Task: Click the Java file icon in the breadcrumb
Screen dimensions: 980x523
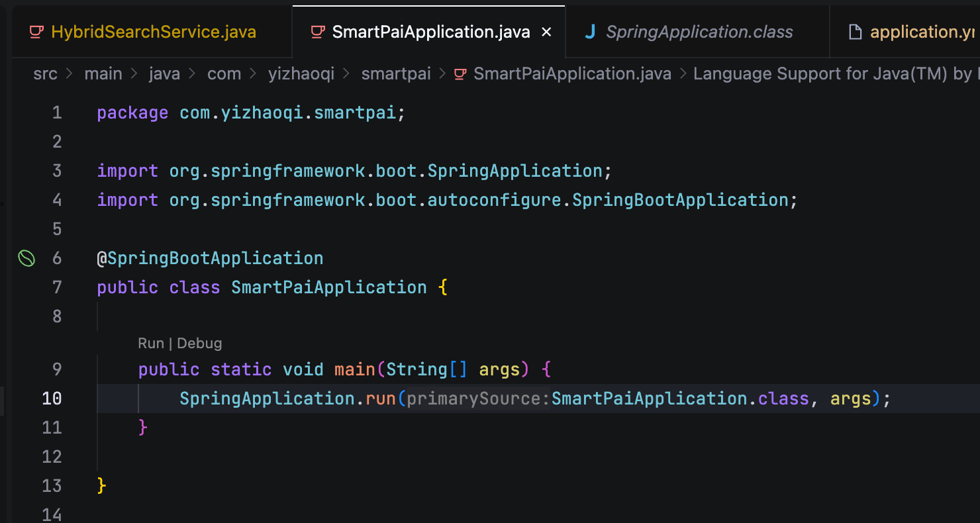Action: 460,74
